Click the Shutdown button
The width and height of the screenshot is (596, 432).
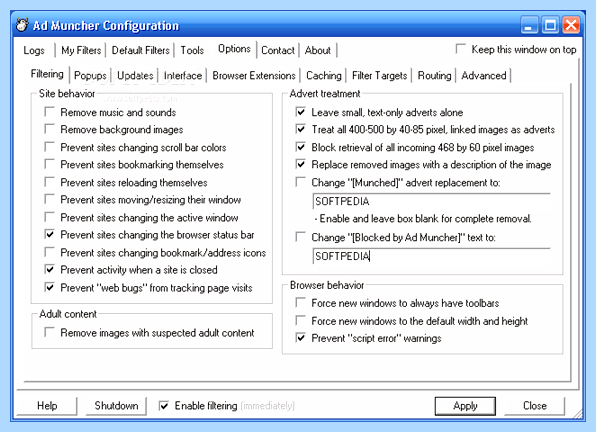(x=116, y=406)
